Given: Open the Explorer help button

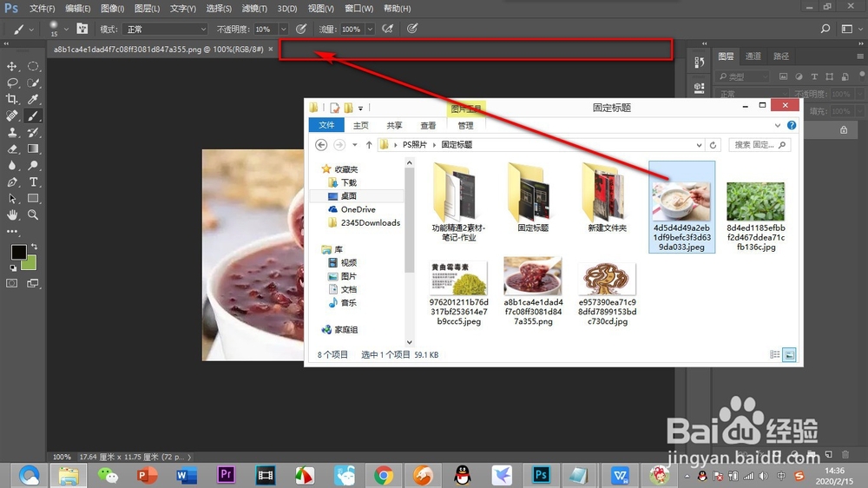Looking at the screenshot, I should pos(792,125).
